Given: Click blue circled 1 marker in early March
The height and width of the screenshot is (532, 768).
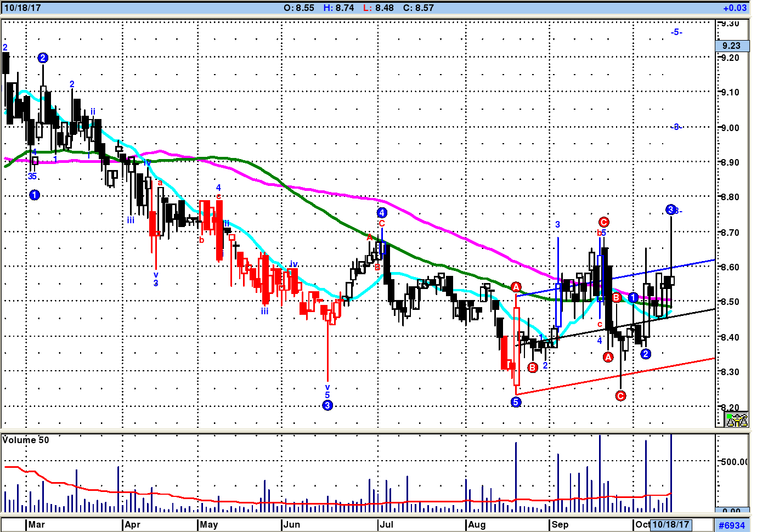Looking at the screenshot, I should point(35,195).
